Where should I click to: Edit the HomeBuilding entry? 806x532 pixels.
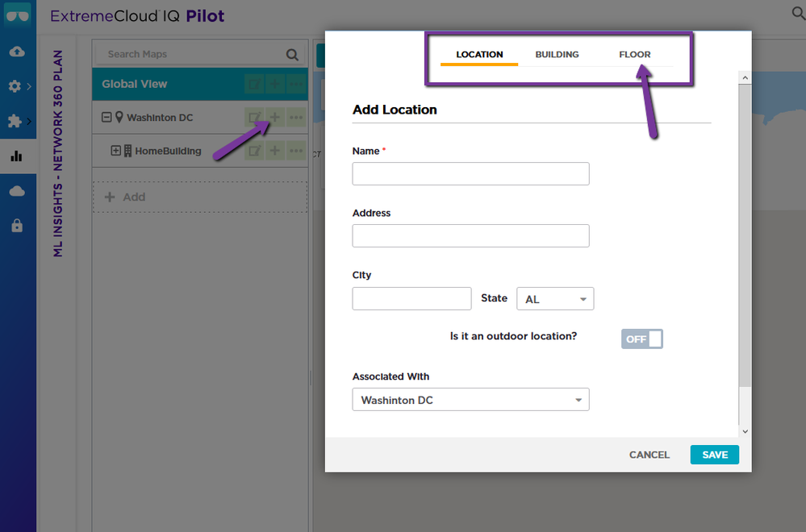coord(254,151)
